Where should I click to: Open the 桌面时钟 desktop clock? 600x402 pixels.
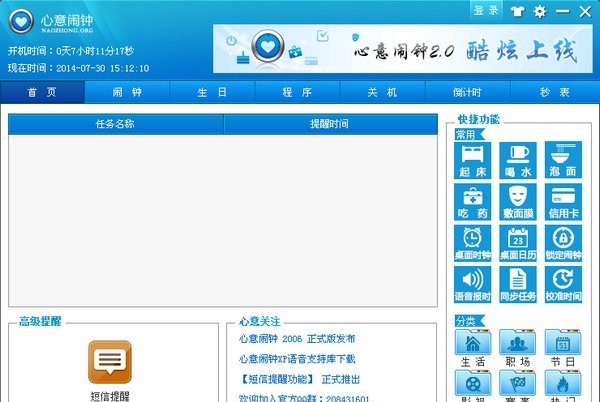pyautogui.click(x=473, y=243)
